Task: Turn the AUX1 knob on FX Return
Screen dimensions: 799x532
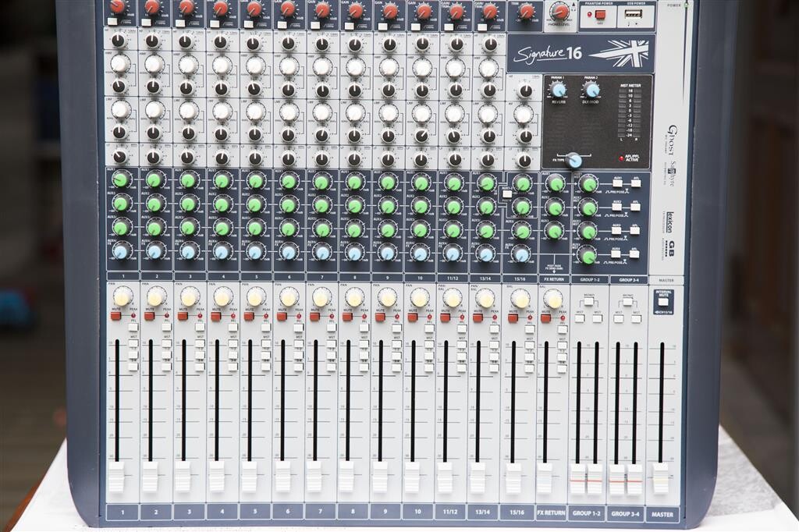Action: (555, 183)
